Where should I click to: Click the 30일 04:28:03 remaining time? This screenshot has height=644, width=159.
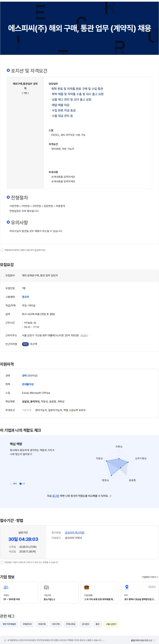23,539
